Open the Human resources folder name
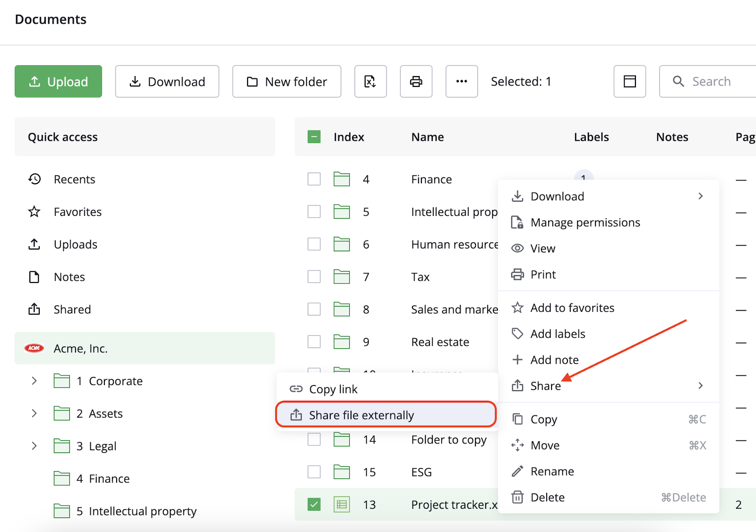756x532 pixels. [455, 244]
